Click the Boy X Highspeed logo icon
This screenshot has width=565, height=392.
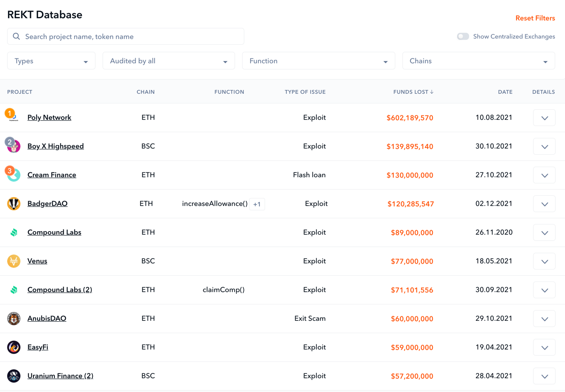(x=14, y=146)
